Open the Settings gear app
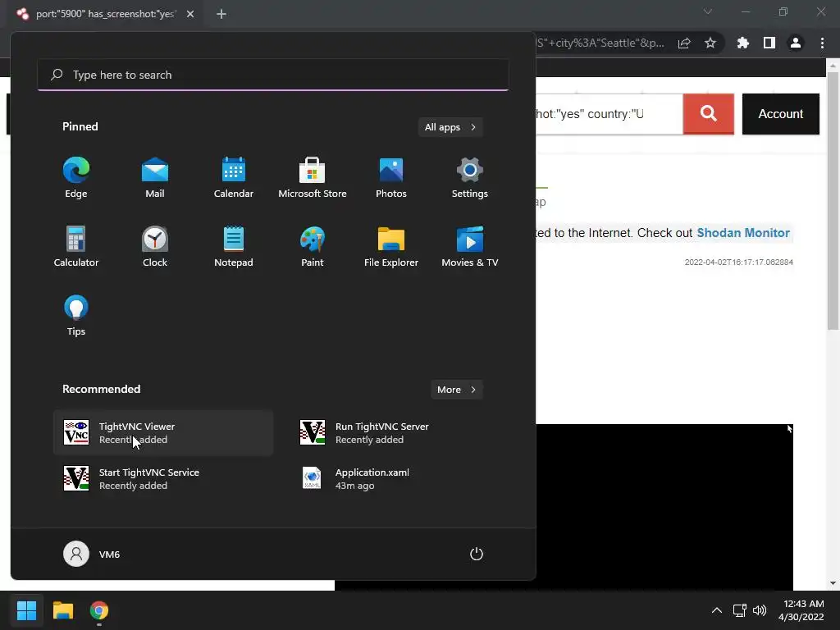Image resolution: width=840 pixels, height=630 pixels. point(470,178)
